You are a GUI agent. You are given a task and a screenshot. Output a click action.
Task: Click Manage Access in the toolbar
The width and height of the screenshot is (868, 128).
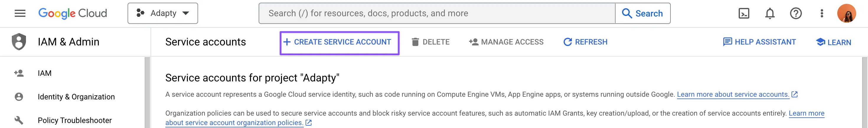[506, 42]
